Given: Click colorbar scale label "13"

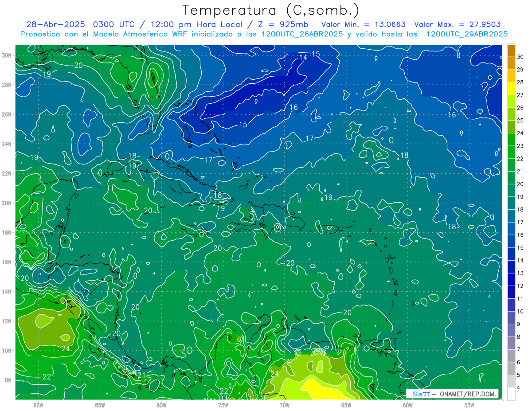Looking at the screenshot, I should 520,273.
